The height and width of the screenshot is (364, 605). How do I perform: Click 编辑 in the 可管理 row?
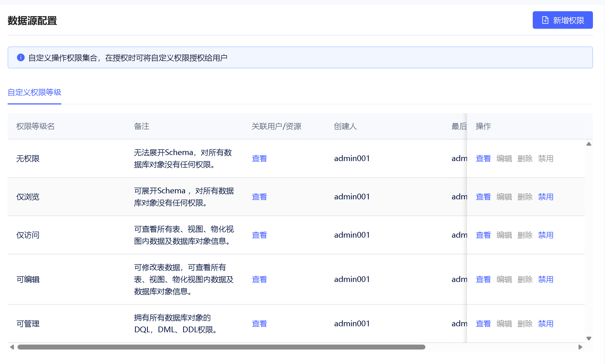[504, 324]
